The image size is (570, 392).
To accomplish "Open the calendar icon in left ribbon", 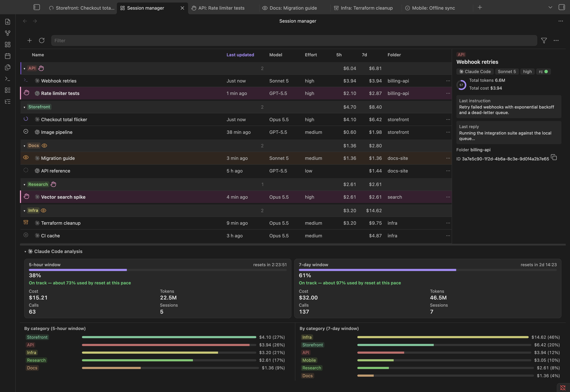I will coord(8,56).
